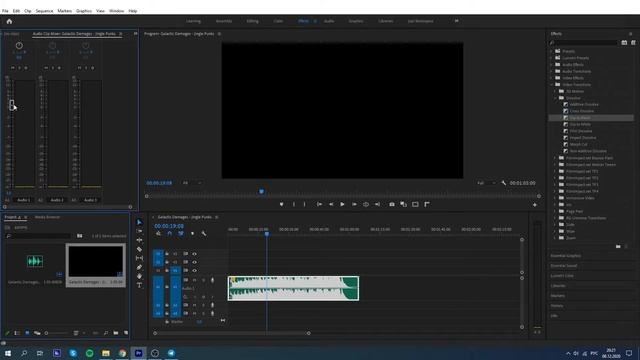The image size is (640, 360).
Task: Open the Program monitor Button Editor plus
Action: coord(535,205)
